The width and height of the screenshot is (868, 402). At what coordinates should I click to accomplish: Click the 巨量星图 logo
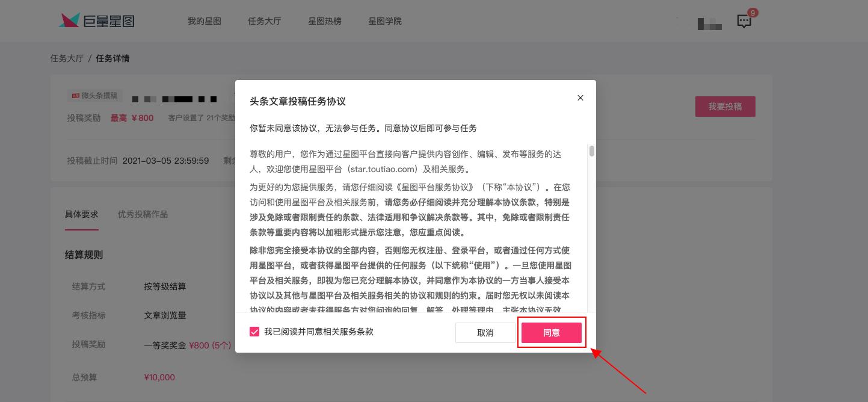click(x=96, y=20)
